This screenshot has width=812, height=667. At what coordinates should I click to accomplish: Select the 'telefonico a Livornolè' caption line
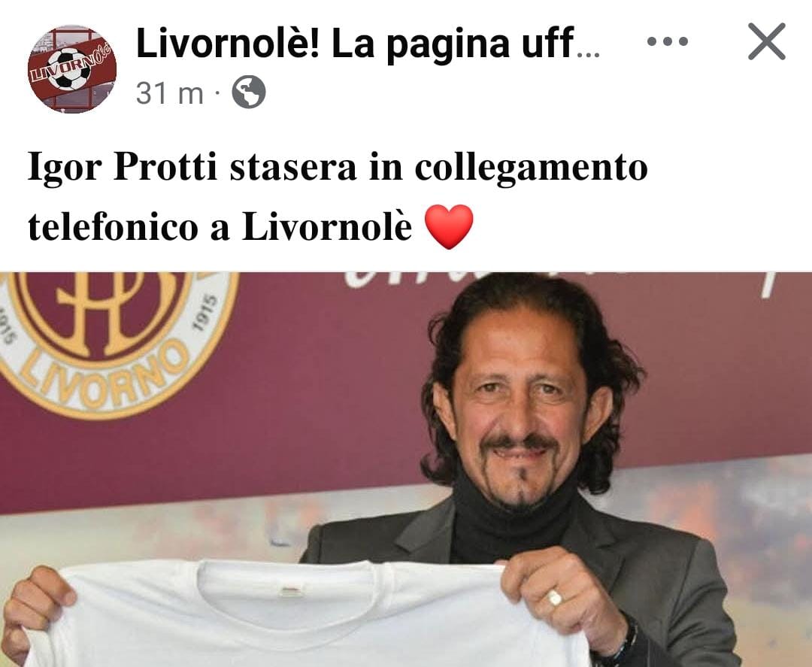point(220,227)
